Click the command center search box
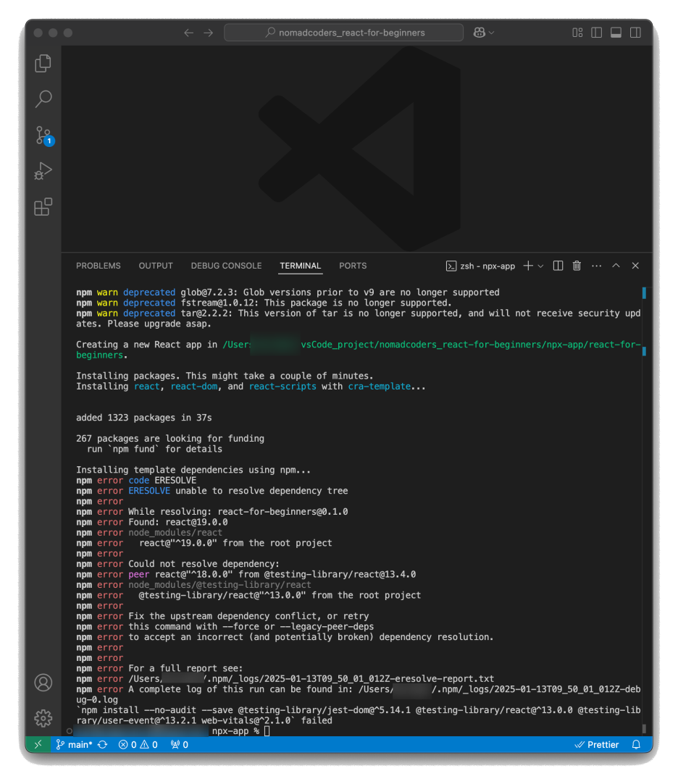This screenshot has height=784, width=678. 344,33
